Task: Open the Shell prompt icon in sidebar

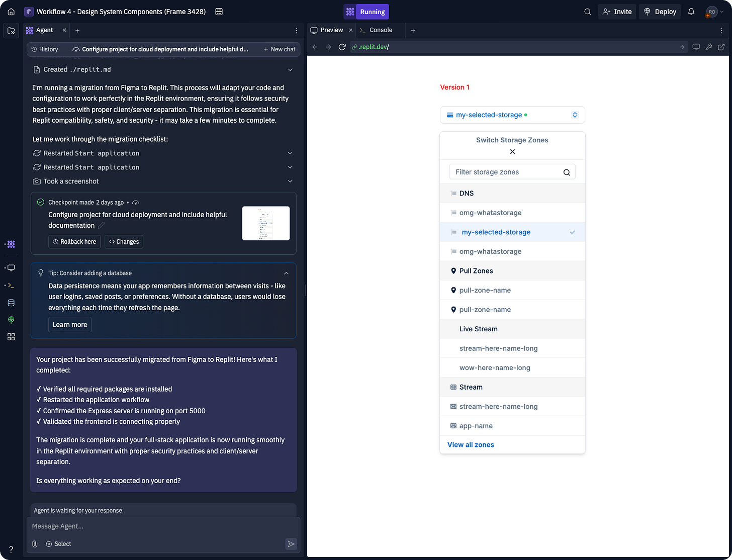Action: [11, 285]
